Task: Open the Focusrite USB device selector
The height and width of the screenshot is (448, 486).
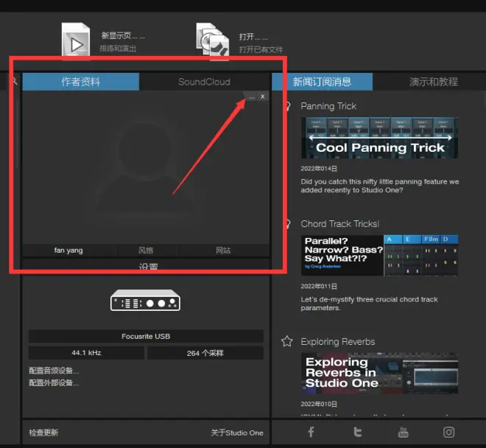Action: click(146, 336)
